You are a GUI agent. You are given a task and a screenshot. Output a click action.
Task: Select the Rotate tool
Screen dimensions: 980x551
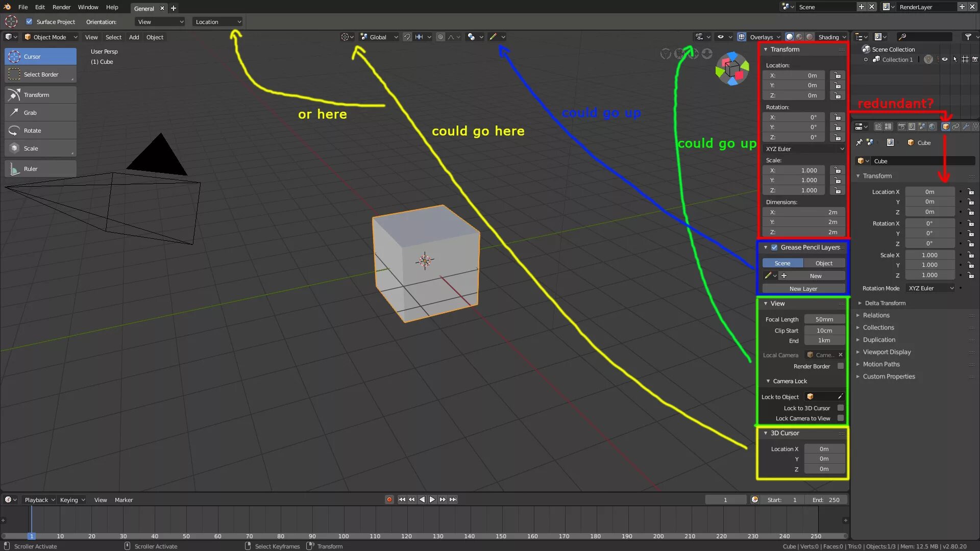[40, 131]
